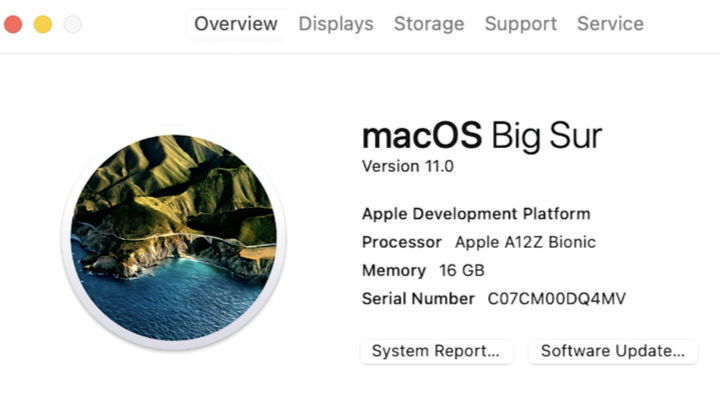Close the About This Mac window

click(13, 24)
